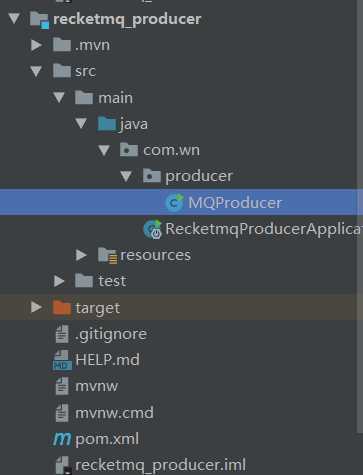Collapse the producer package arrow
The width and height of the screenshot is (363, 475).
(126, 176)
